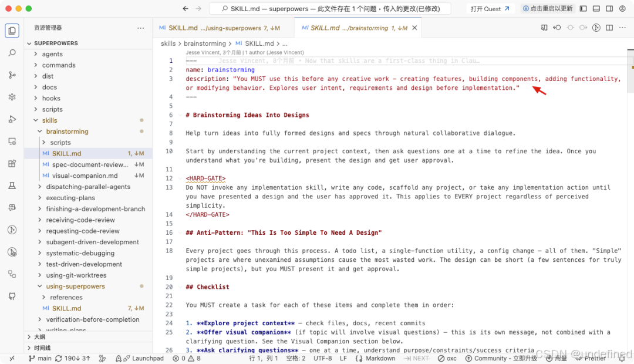This screenshot has width=634, height=364.
Task: Click the 打开 Quest button
Action: tap(490, 8)
